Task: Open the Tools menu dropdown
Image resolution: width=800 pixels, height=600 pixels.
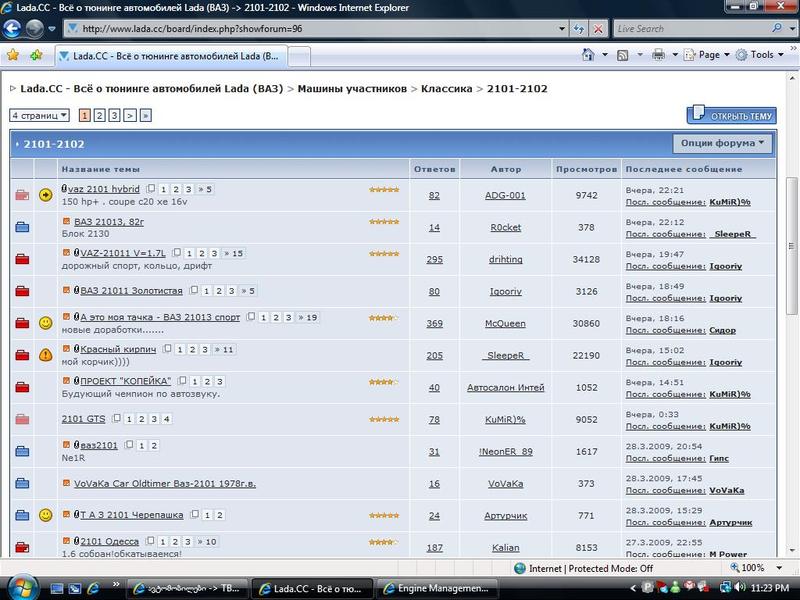Action: [760, 55]
